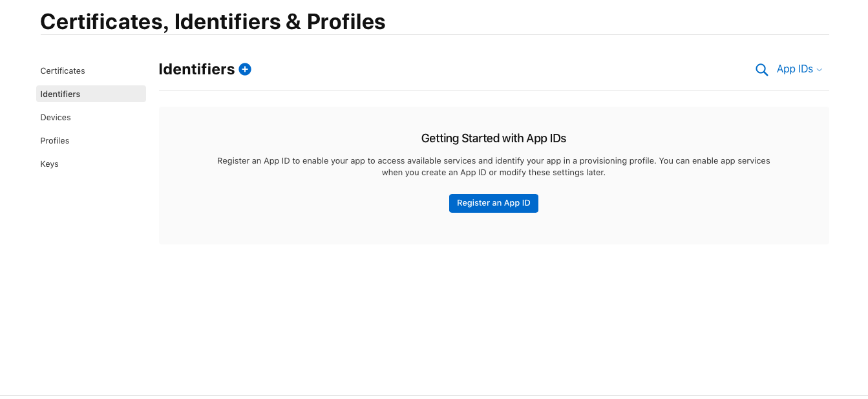The image size is (868, 399).
Task: Click the divider line under the page title
Action: tap(434, 34)
